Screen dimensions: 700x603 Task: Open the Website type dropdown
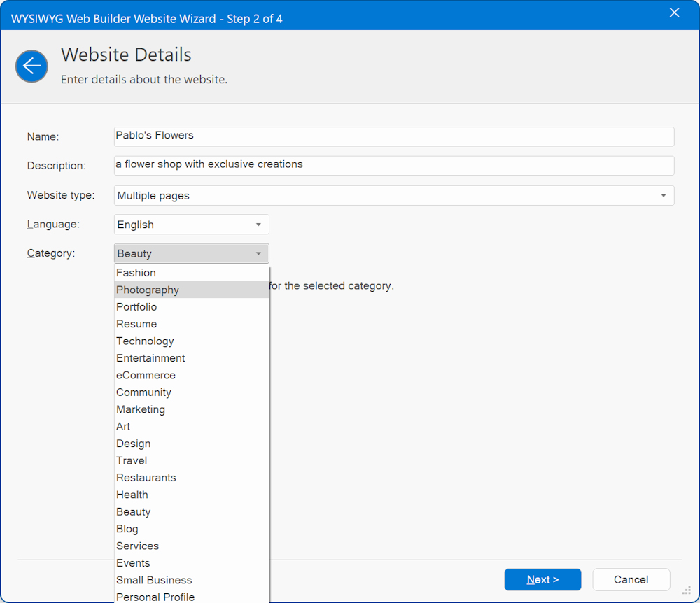tap(393, 196)
